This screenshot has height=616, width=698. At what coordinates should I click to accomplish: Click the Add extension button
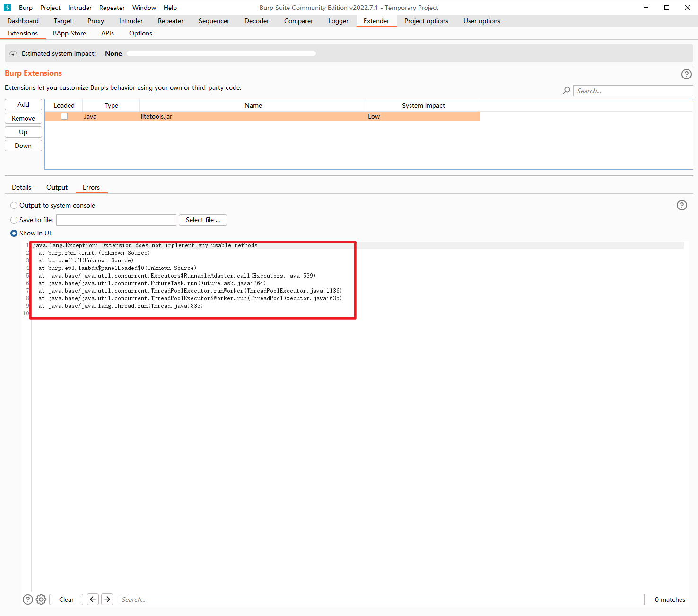(23, 104)
